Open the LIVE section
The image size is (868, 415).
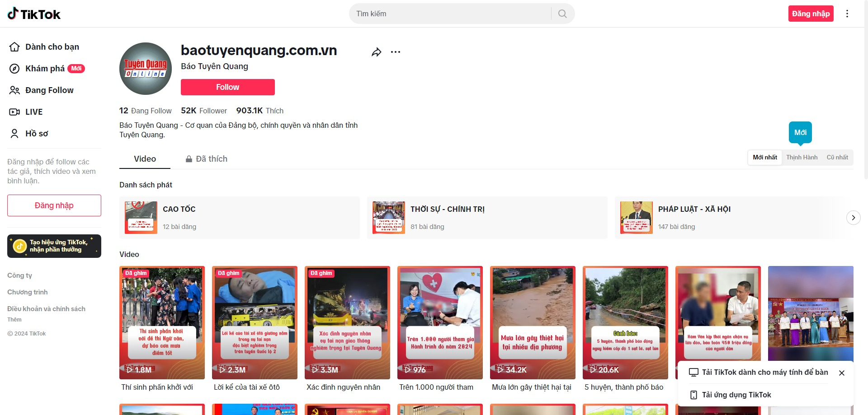click(26, 112)
